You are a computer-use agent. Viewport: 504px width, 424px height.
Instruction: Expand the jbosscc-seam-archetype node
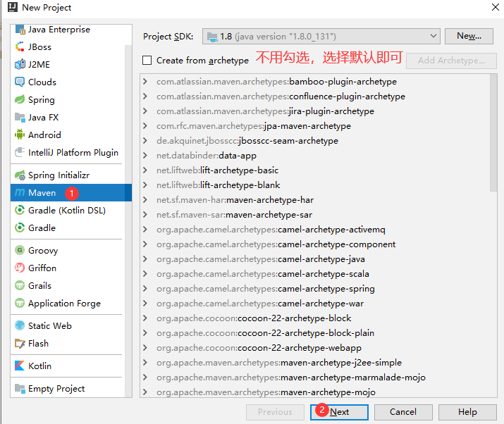pyautogui.click(x=145, y=140)
